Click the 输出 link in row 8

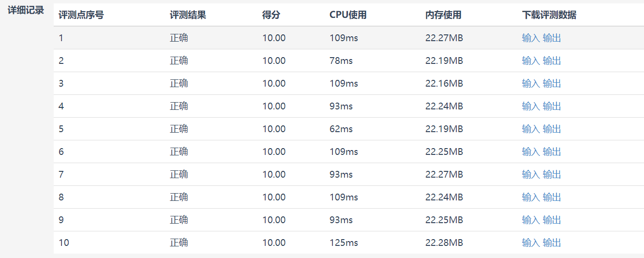click(x=552, y=197)
